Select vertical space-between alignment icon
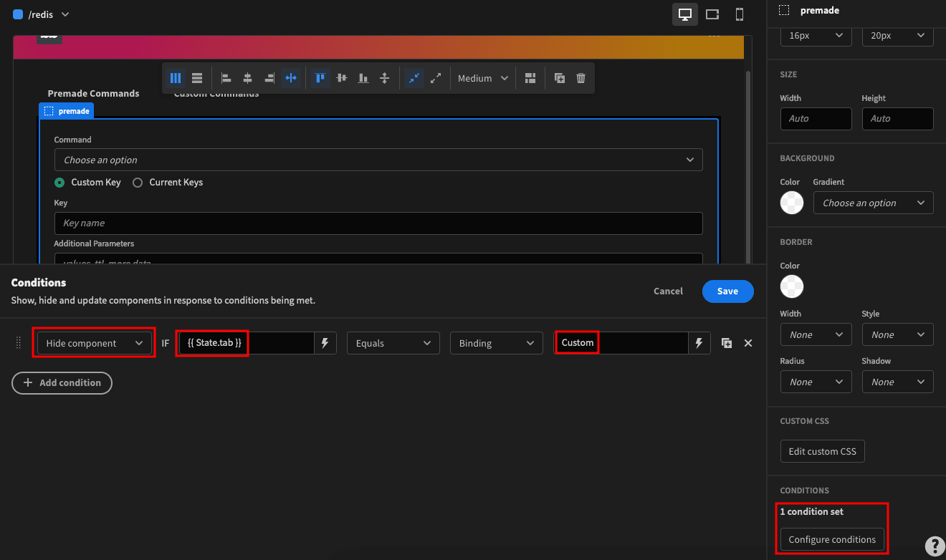946x560 pixels. [x=385, y=78]
